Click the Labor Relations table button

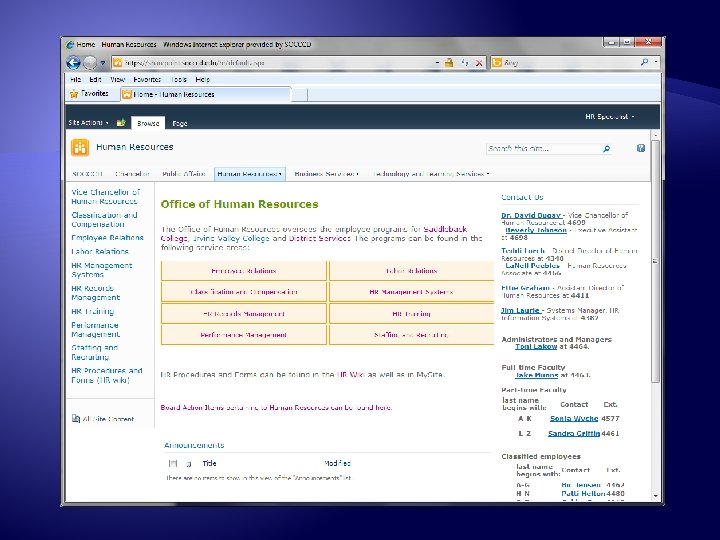[411, 271]
